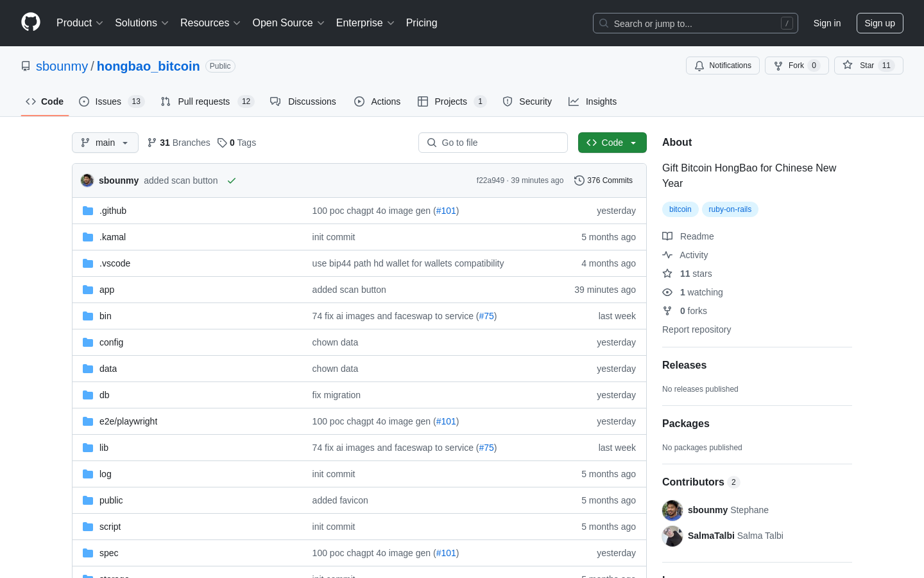The height and width of the screenshot is (578, 924).
Task: Click the Notifications bell button
Action: [x=723, y=66]
